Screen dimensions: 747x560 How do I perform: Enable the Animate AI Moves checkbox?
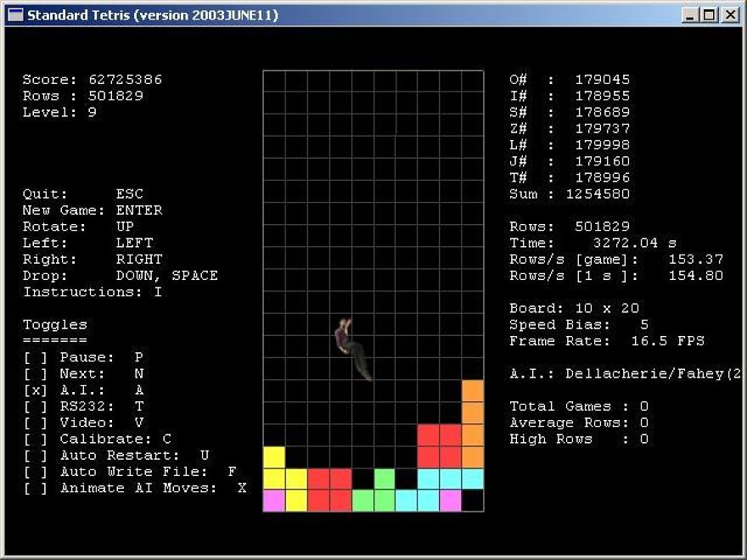click(x=36, y=489)
